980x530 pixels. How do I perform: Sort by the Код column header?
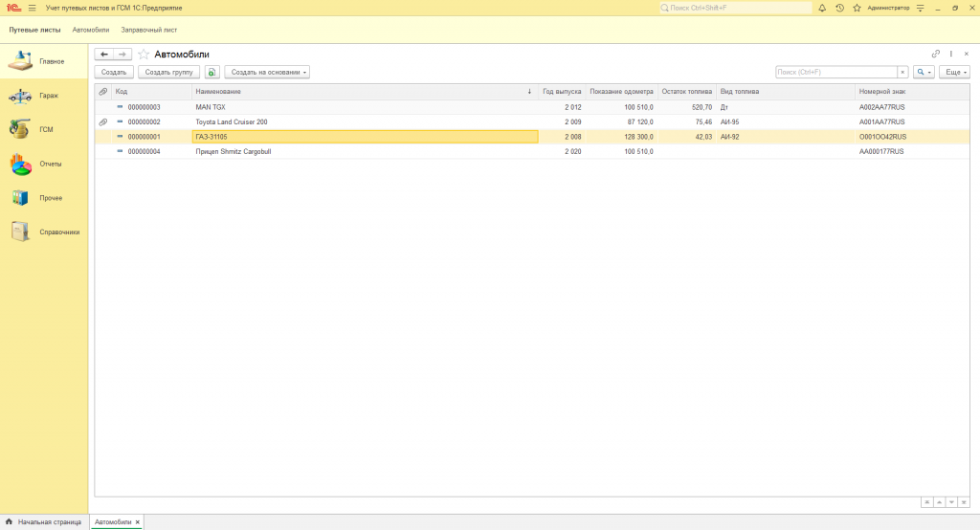point(152,91)
